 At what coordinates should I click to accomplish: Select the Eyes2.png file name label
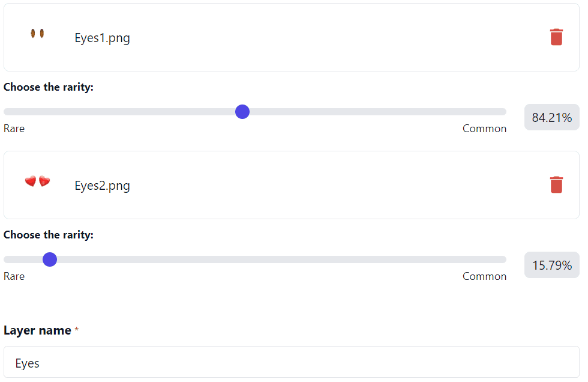click(102, 186)
